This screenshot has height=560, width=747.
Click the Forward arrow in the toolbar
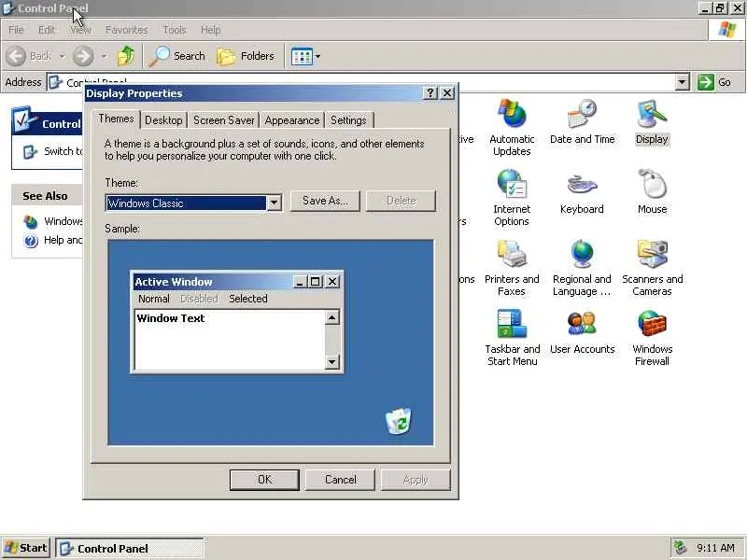point(83,56)
